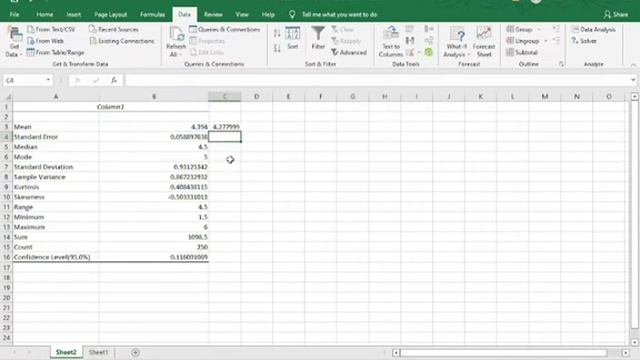Select row 17 header
This screenshot has width=640, height=360.
pos(7,267)
